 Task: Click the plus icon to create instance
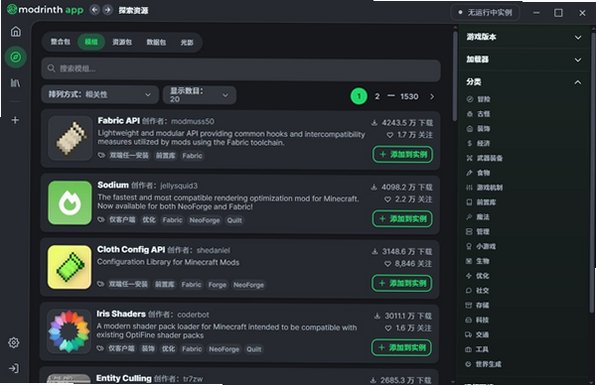15,120
